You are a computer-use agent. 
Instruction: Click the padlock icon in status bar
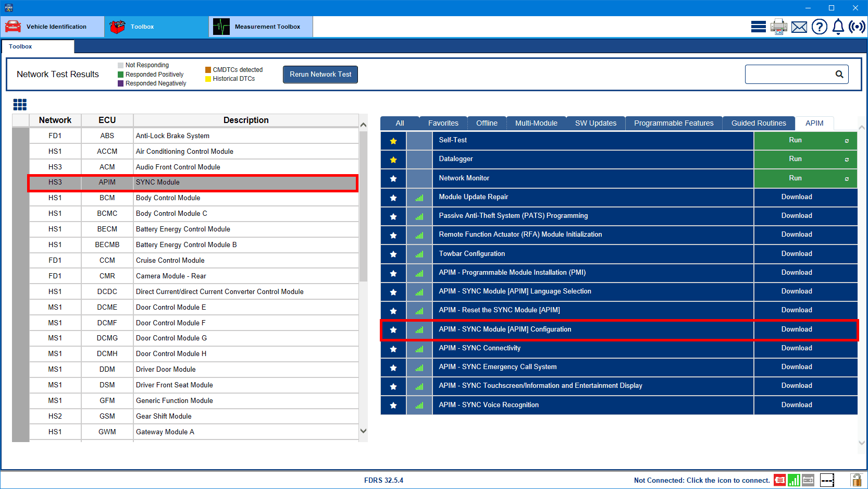click(x=856, y=480)
